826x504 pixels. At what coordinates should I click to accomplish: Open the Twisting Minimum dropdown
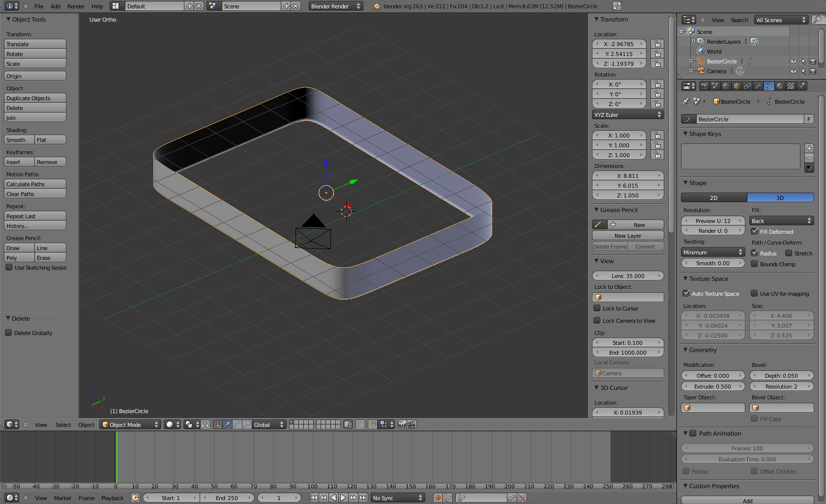point(713,252)
